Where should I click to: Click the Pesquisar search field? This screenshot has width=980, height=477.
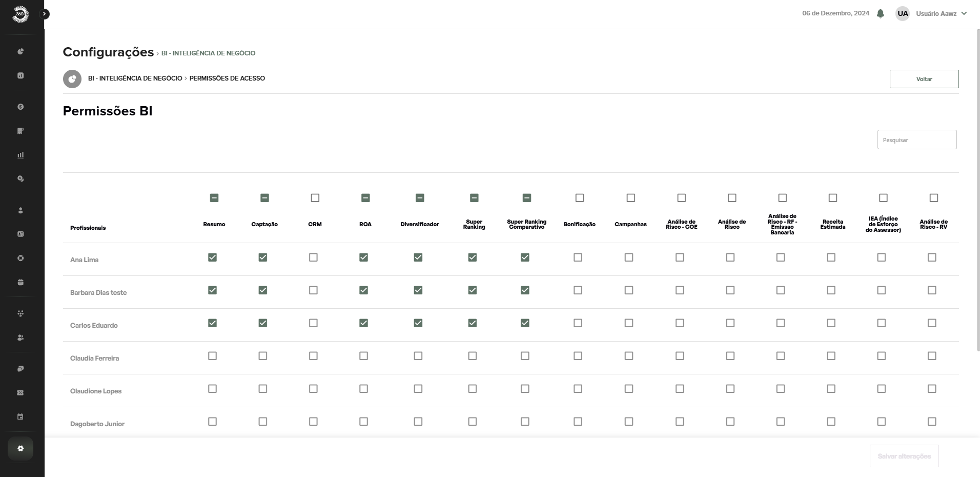click(916, 140)
